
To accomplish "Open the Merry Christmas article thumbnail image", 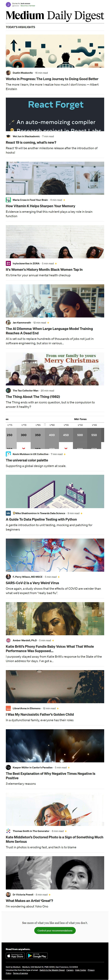I will (x=55, y=369).
